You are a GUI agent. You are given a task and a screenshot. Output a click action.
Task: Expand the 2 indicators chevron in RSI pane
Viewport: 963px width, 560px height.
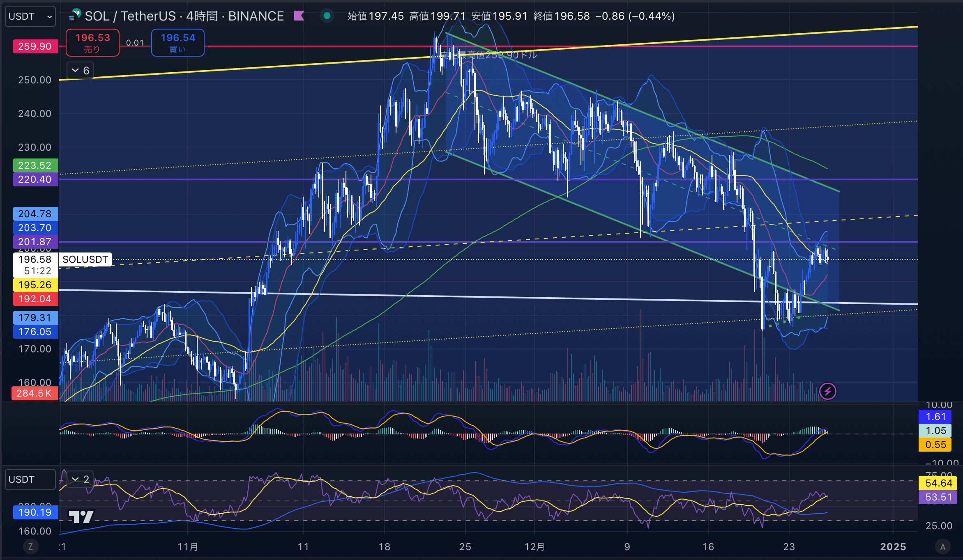pos(80,480)
